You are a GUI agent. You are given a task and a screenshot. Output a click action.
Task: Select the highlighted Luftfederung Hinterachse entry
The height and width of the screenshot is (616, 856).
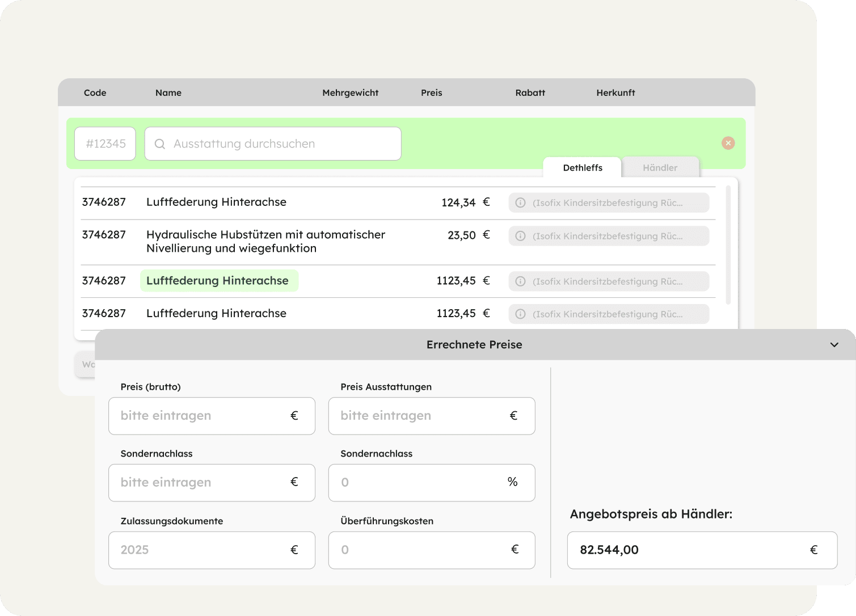tap(218, 281)
